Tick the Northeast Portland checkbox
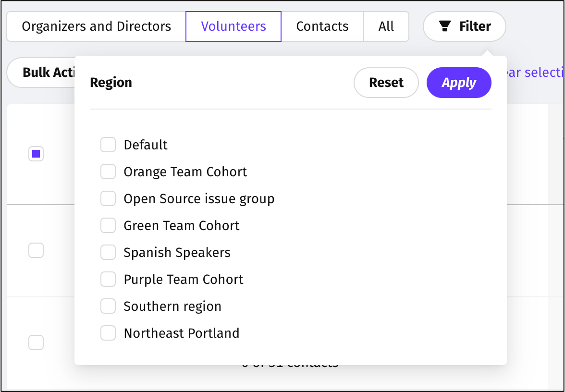 [x=108, y=333]
